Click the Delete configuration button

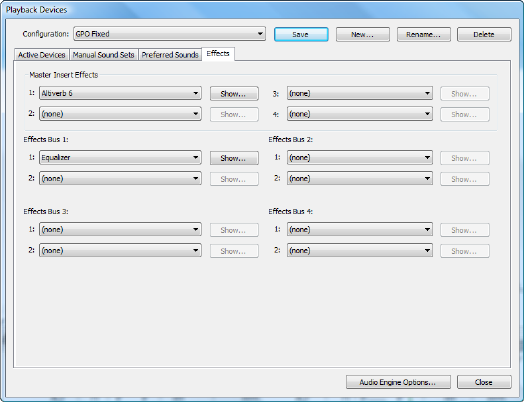[x=484, y=34]
